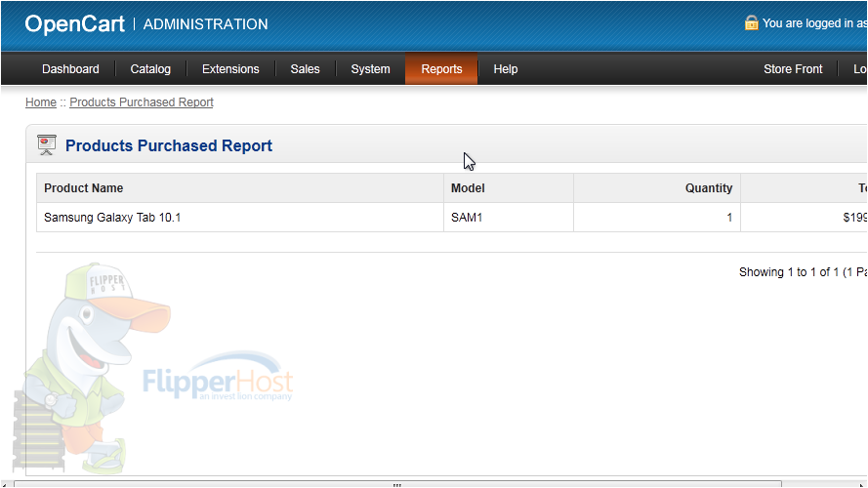Click the Products Purchased Report heading
Screen dimensions: 868x488
tap(169, 145)
